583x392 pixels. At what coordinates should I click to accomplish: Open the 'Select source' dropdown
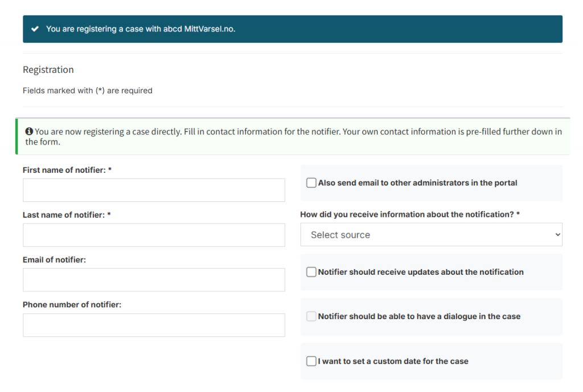tap(431, 235)
